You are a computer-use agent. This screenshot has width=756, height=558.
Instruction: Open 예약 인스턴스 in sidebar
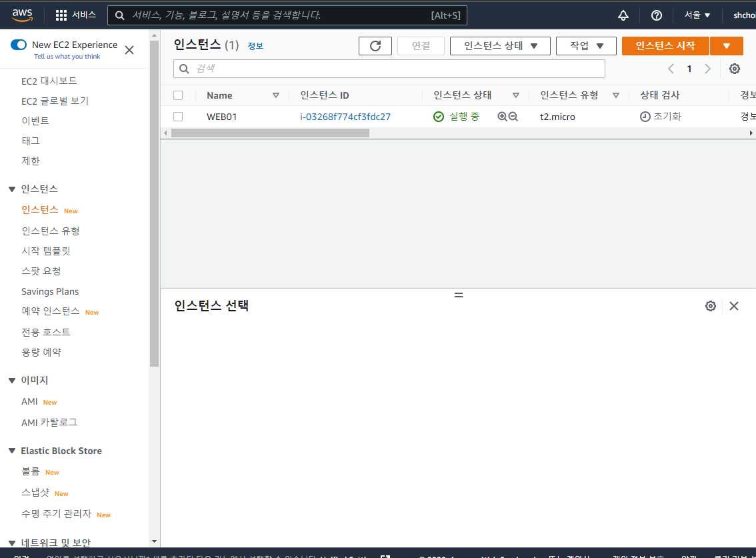click(51, 311)
